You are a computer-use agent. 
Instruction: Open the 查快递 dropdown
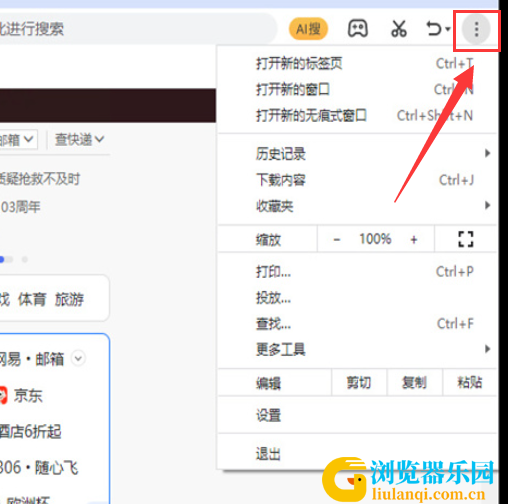[x=79, y=139]
